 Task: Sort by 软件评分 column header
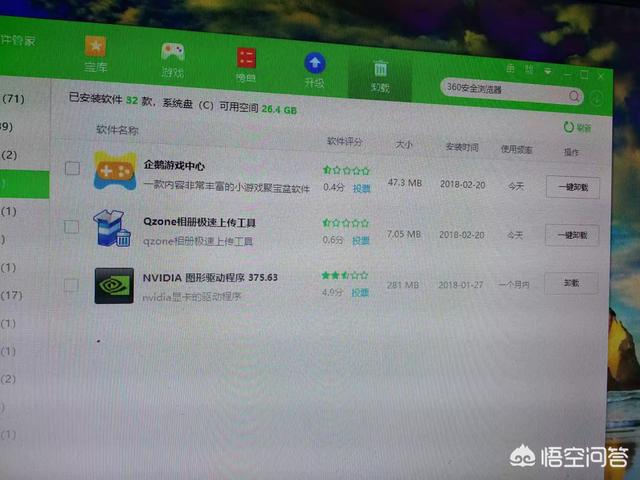coord(344,141)
